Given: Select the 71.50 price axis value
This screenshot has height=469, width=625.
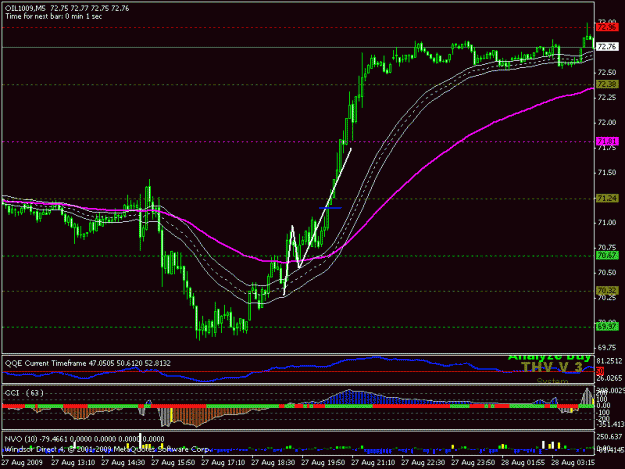Looking at the screenshot, I should (607, 173).
